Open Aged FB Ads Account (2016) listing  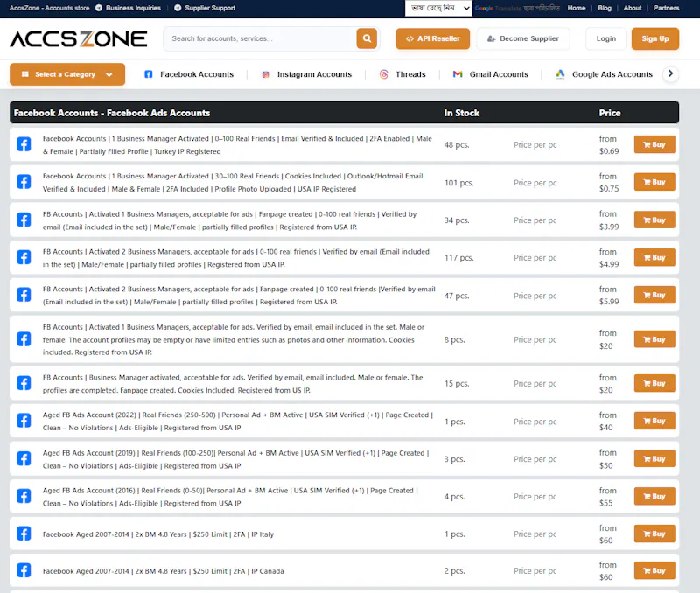point(230,497)
